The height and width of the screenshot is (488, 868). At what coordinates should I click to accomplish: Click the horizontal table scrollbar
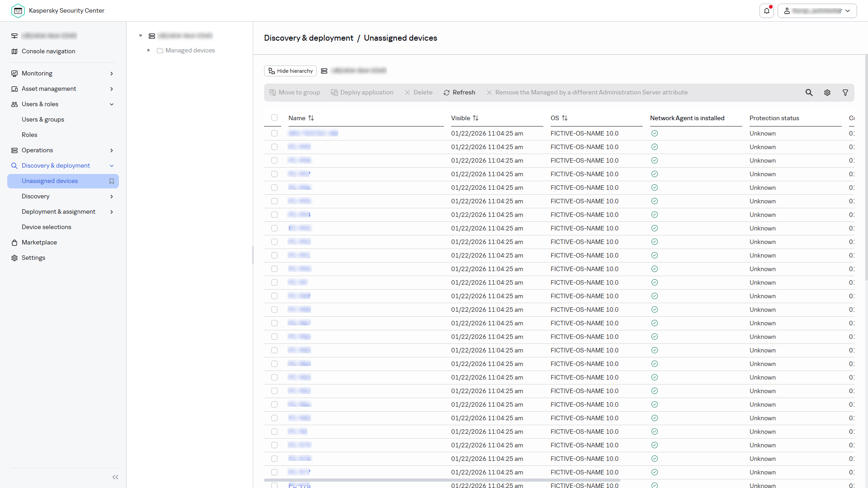click(442, 480)
